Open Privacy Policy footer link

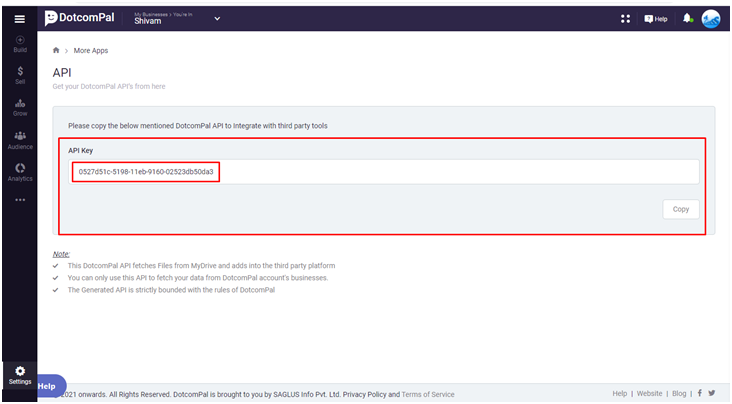(364, 394)
